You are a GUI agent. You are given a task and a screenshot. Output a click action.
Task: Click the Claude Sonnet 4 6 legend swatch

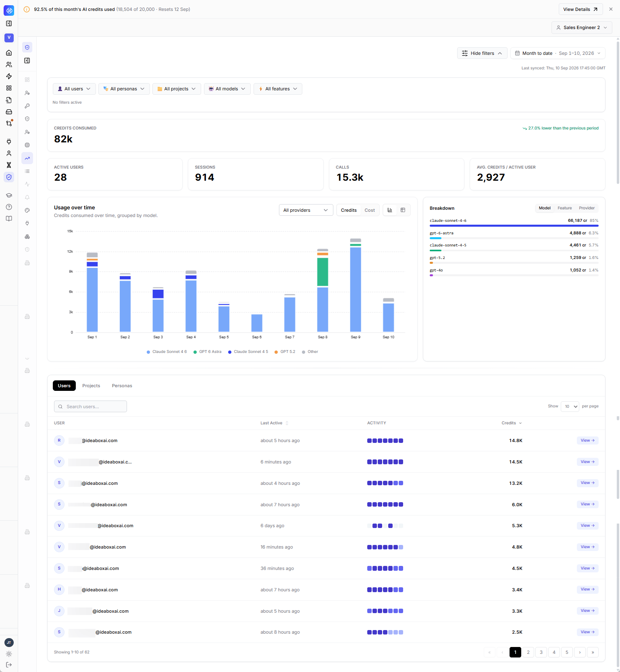pyautogui.click(x=148, y=352)
